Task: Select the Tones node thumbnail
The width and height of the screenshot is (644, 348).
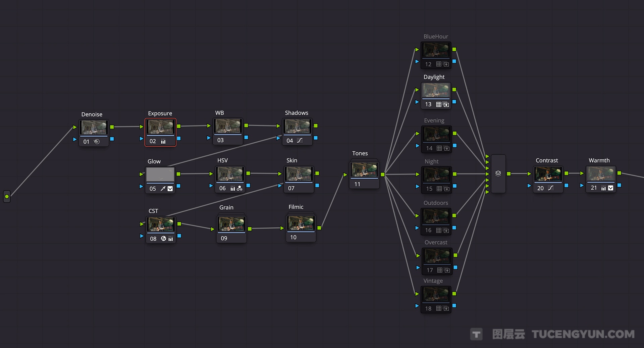Action: point(364,170)
